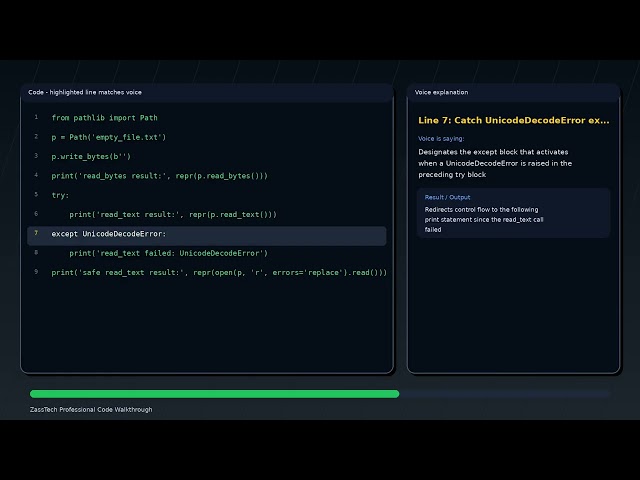Select the 'try:' line
The image size is (640, 480).
(x=60, y=195)
